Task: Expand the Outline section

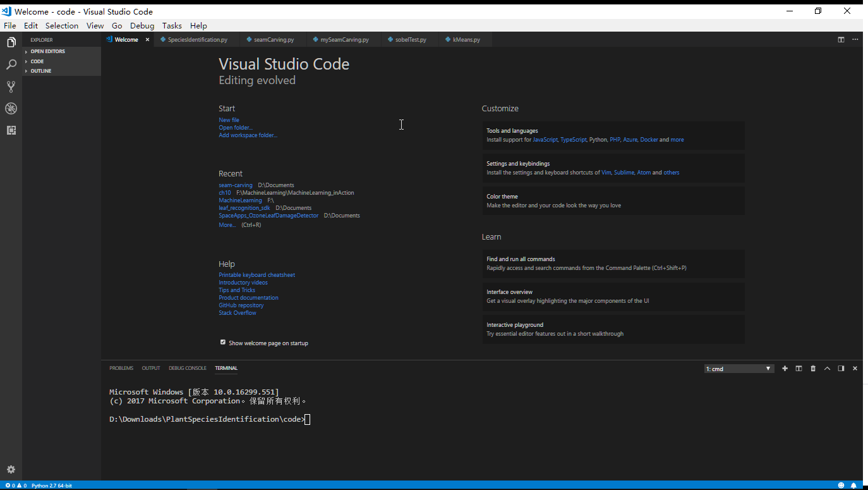Action: pyautogui.click(x=61, y=71)
